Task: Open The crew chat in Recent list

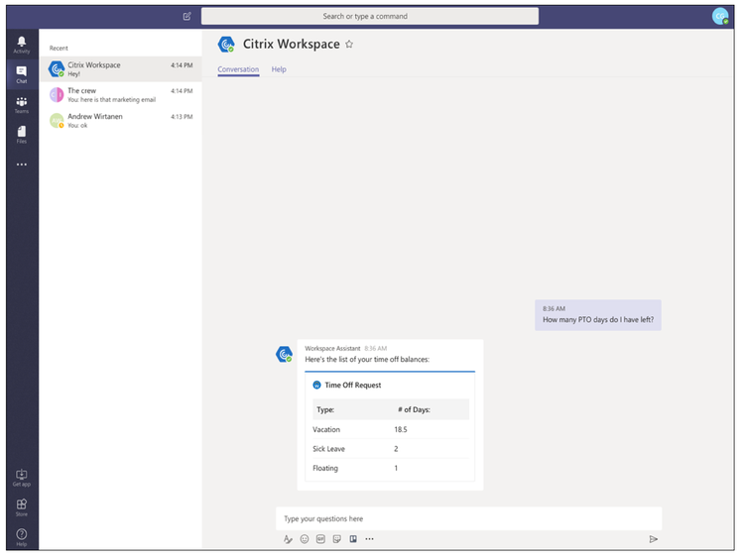Action: (x=120, y=95)
